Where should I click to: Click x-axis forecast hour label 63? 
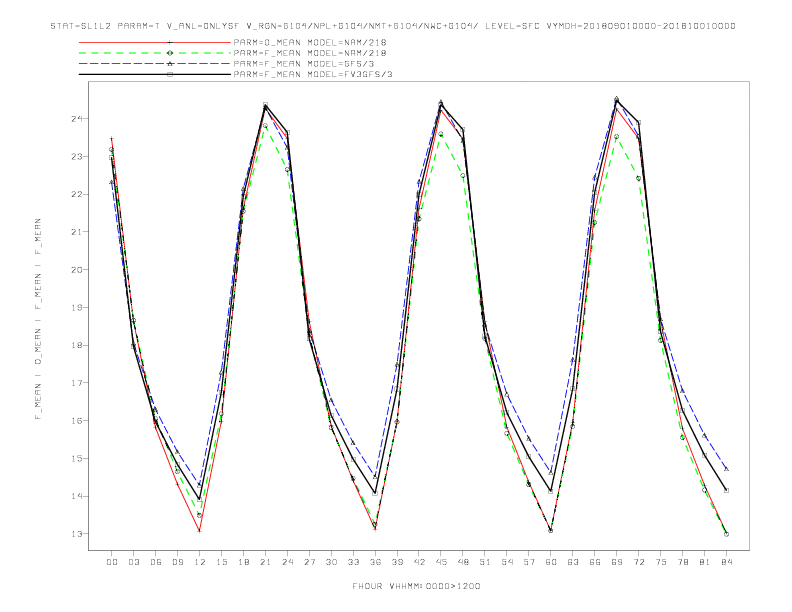coord(573,562)
